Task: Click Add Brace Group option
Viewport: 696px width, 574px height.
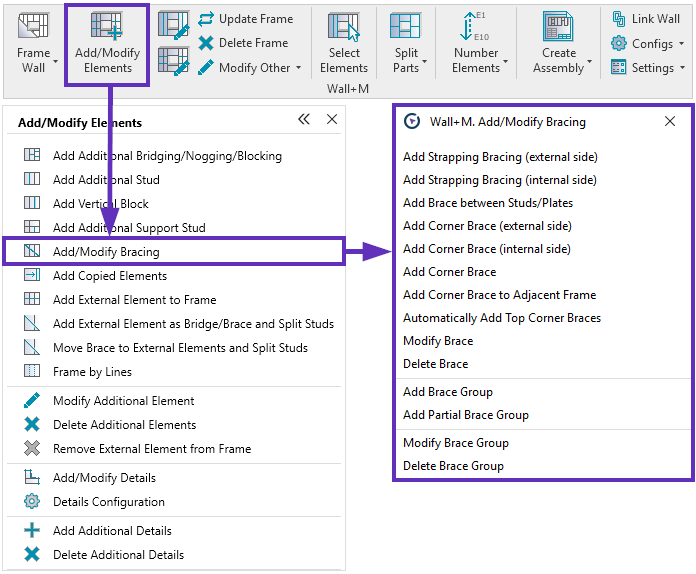Action: tap(448, 392)
